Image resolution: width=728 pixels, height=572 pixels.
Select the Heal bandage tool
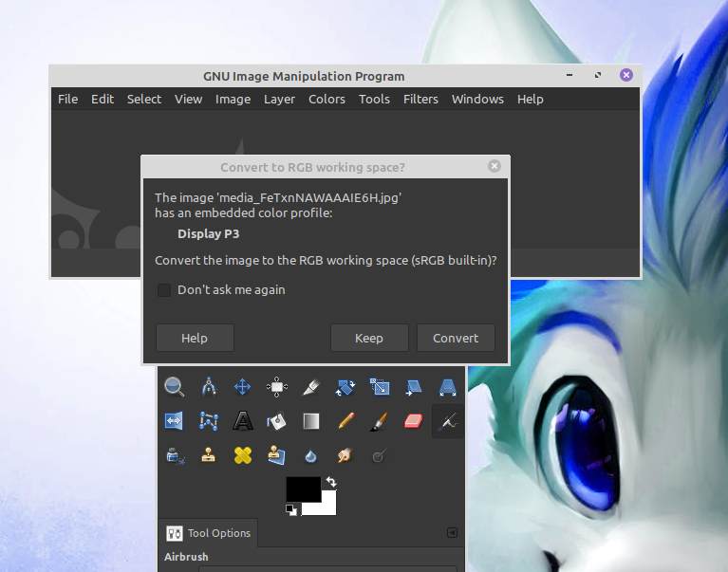(x=243, y=455)
